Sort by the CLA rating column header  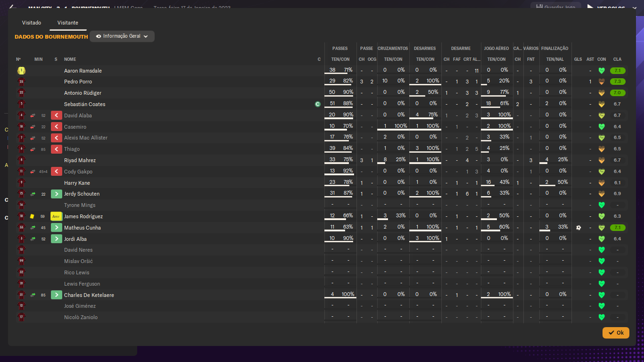tap(617, 59)
